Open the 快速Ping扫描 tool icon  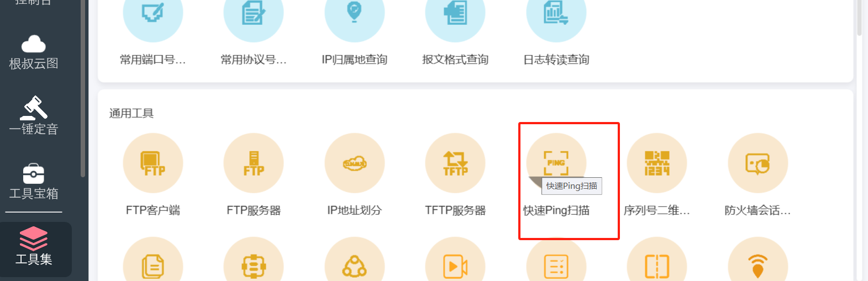click(556, 163)
